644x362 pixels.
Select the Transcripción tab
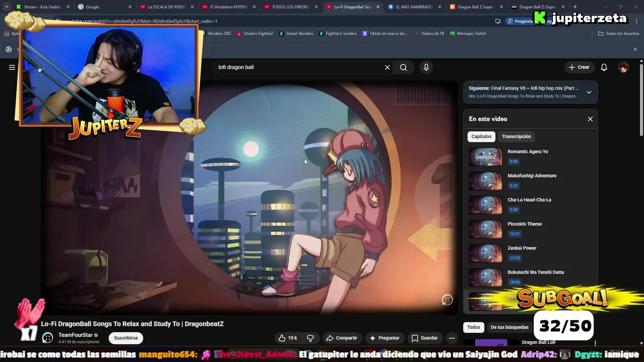(x=516, y=137)
